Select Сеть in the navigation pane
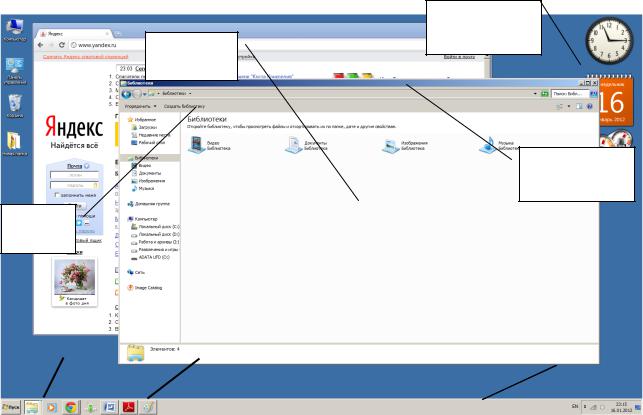The image size is (643, 415). point(137,272)
